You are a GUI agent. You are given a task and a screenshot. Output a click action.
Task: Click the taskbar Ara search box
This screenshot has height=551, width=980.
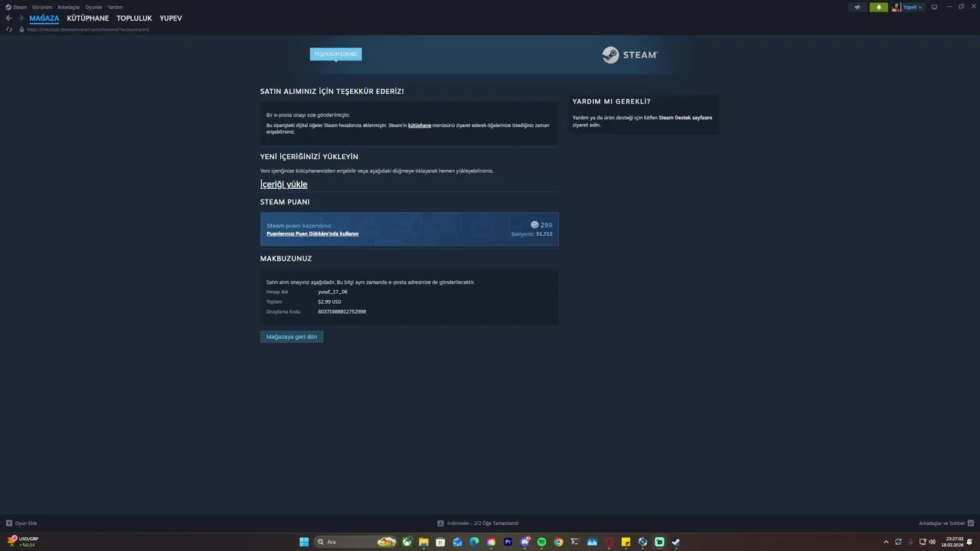point(355,542)
